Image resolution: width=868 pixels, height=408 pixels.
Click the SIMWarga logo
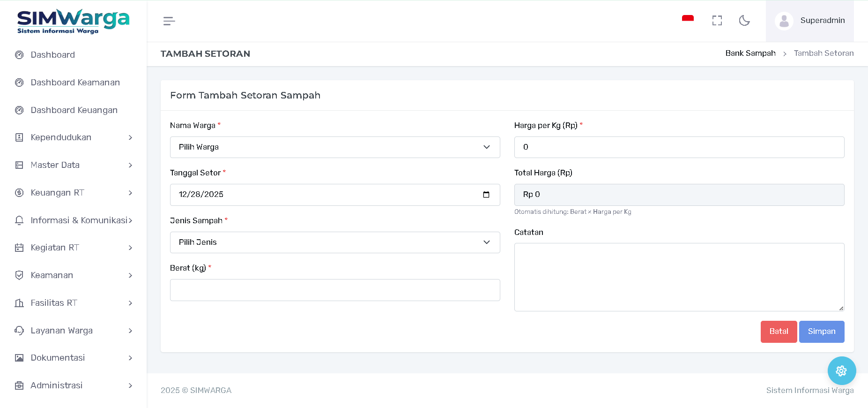point(73,21)
